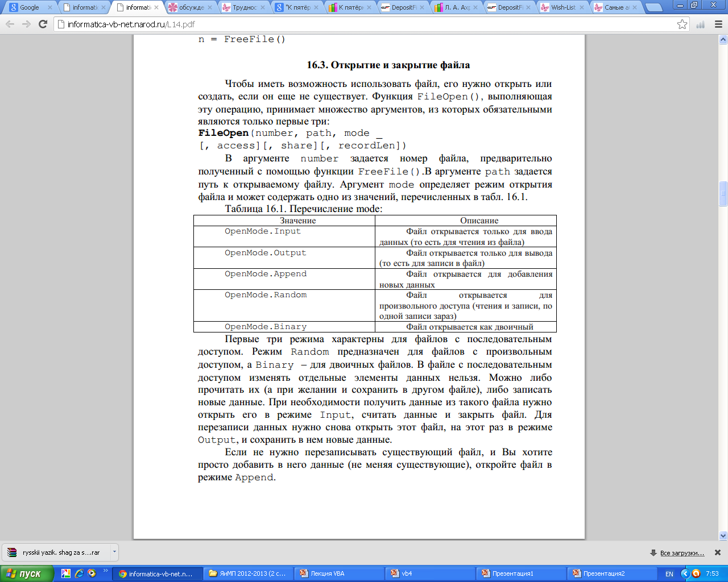Open a new tab
The height and width of the screenshot is (582, 728).
[654, 7]
